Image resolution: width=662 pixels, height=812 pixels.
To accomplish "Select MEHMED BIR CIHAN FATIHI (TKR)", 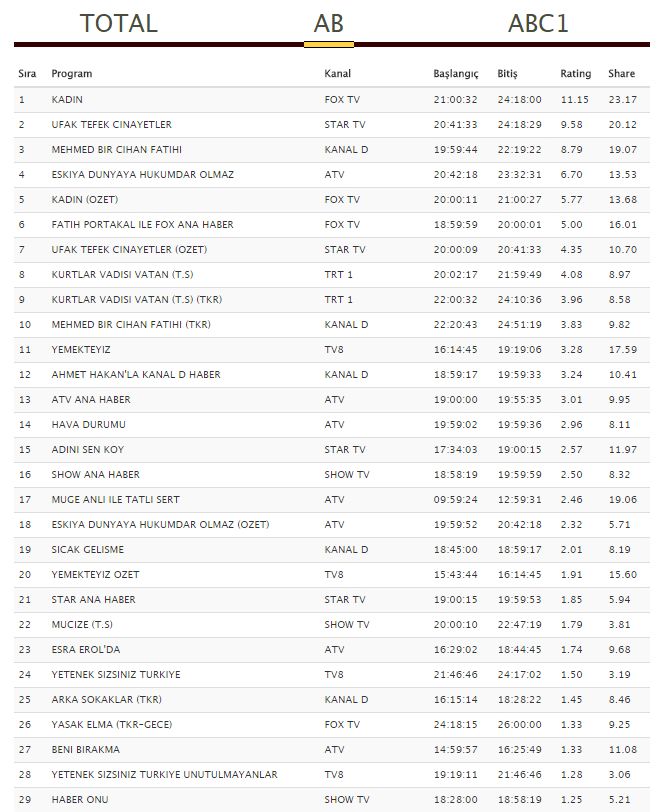I will (131, 325).
